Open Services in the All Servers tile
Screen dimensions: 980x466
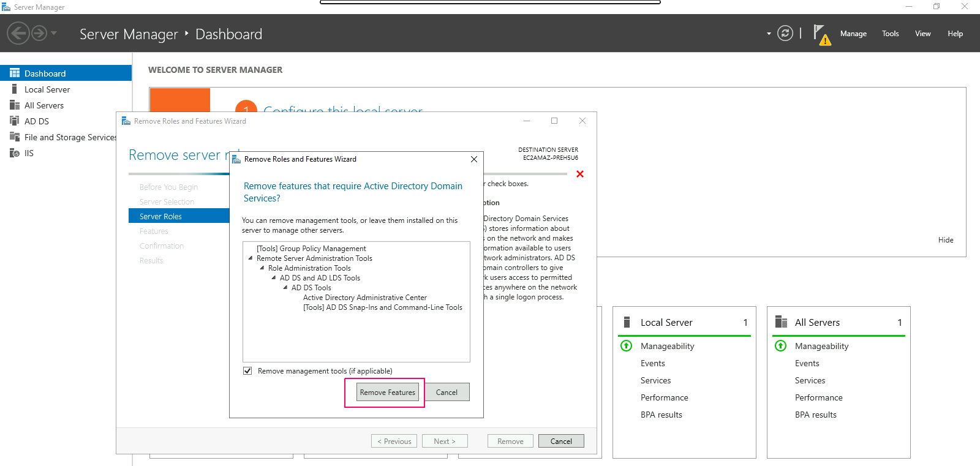pyautogui.click(x=810, y=380)
